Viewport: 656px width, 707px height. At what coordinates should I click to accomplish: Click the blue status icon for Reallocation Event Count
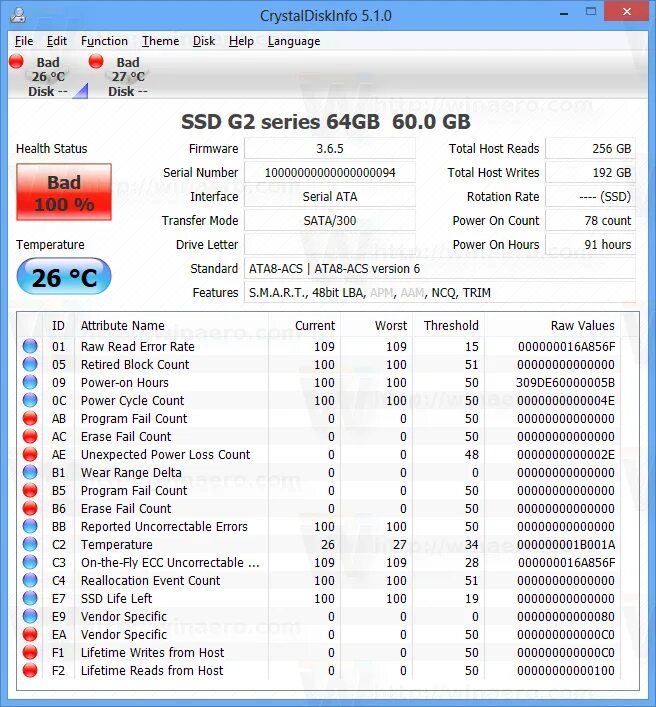coord(30,580)
